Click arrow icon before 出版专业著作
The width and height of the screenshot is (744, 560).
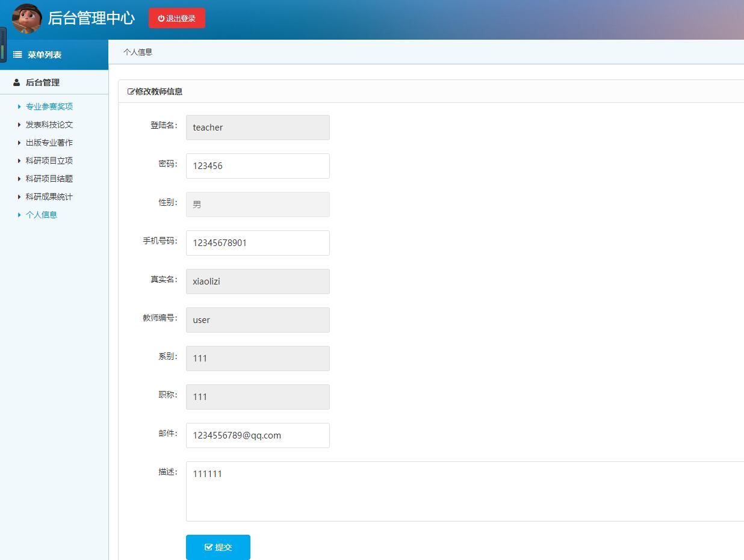click(19, 143)
